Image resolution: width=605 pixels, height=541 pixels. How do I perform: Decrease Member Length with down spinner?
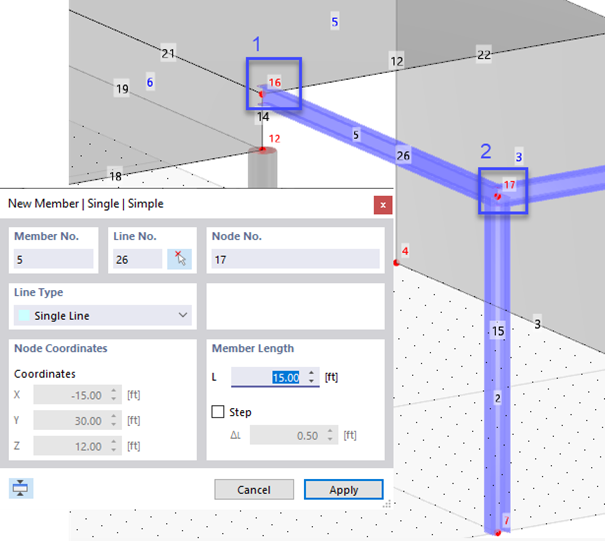[x=311, y=381]
